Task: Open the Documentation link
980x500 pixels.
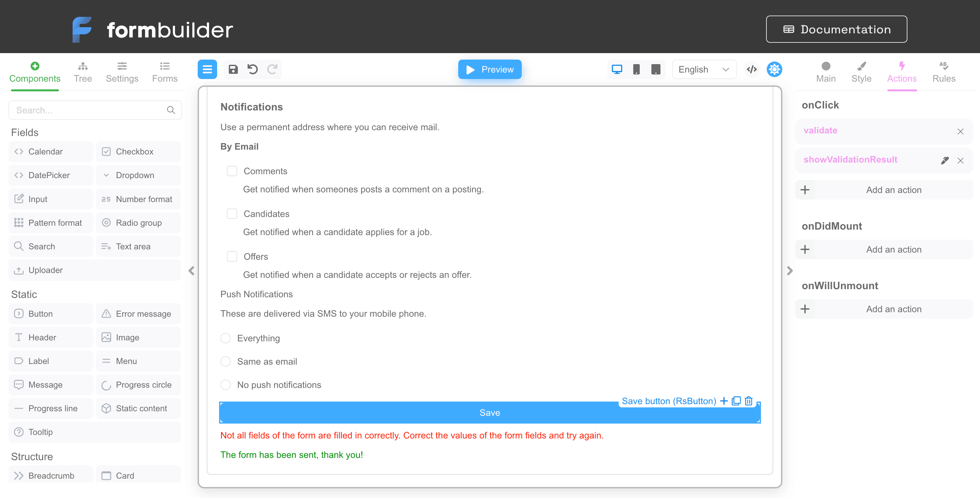Action: click(x=836, y=29)
